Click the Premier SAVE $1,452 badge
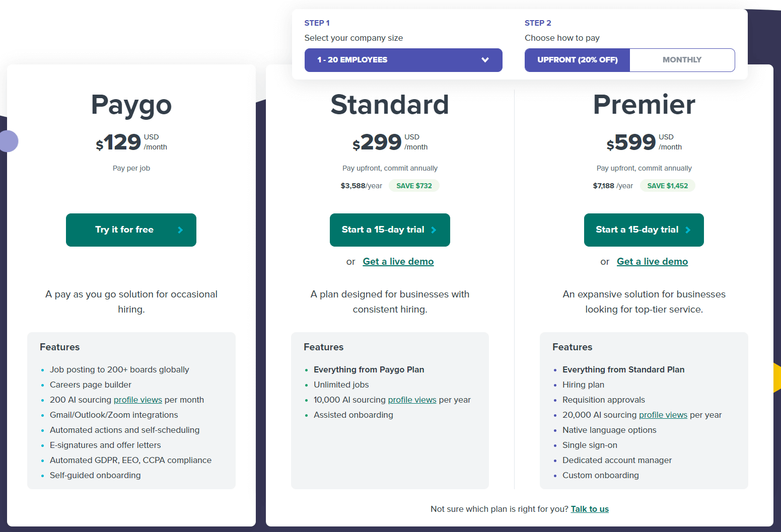This screenshot has height=532, width=781. pos(667,186)
